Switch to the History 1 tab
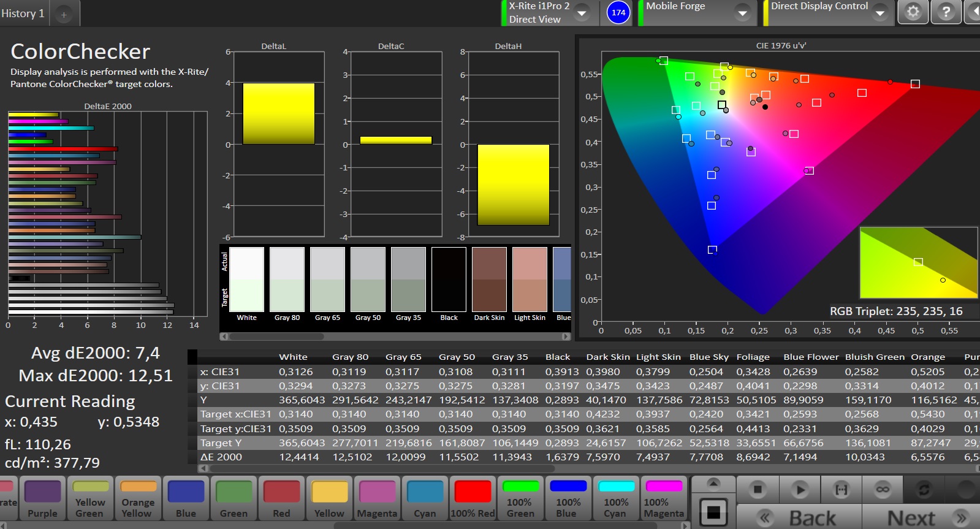The height and width of the screenshot is (529, 980). pos(23,13)
